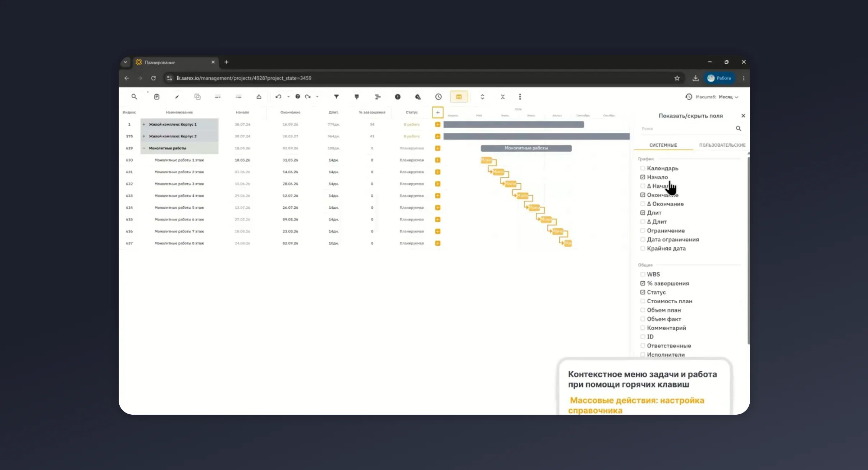
Task: Open a new browser tab
Action: click(227, 62)
